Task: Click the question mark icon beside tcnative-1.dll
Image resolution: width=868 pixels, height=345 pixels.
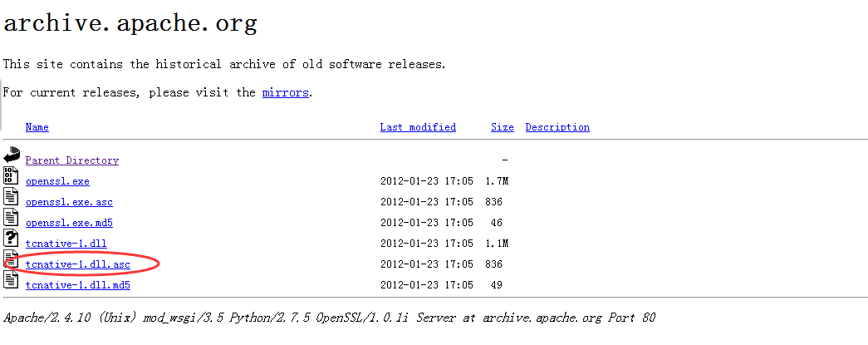Action: (x=11, y=239)
